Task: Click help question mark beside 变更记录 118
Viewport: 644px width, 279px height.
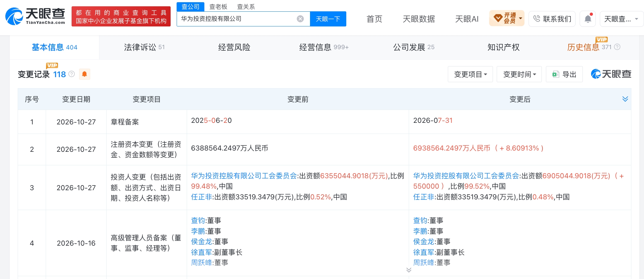Action: [x=72, y=74]
